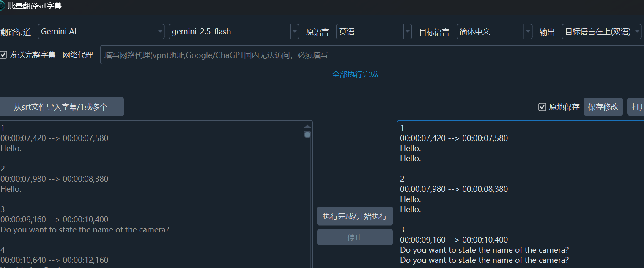
Task: Click the scroll-up arrow of the source subtitle pane
Action: [x=307, y=126]
